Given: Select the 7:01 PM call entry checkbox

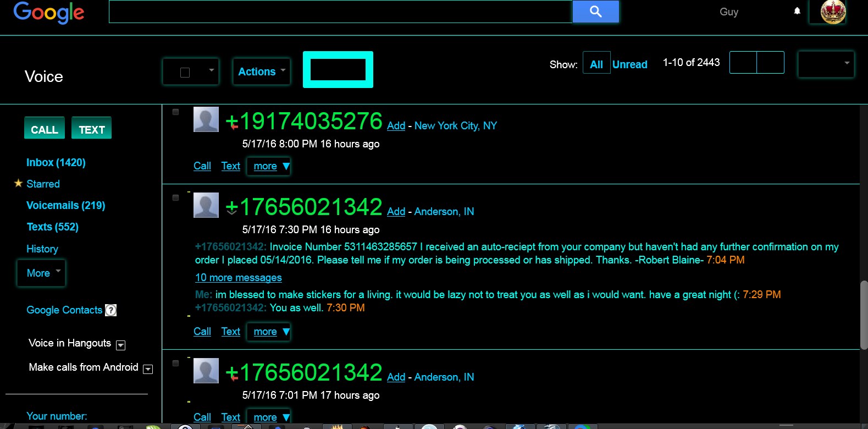Looking at the screenshot, I should coord(176,363).
